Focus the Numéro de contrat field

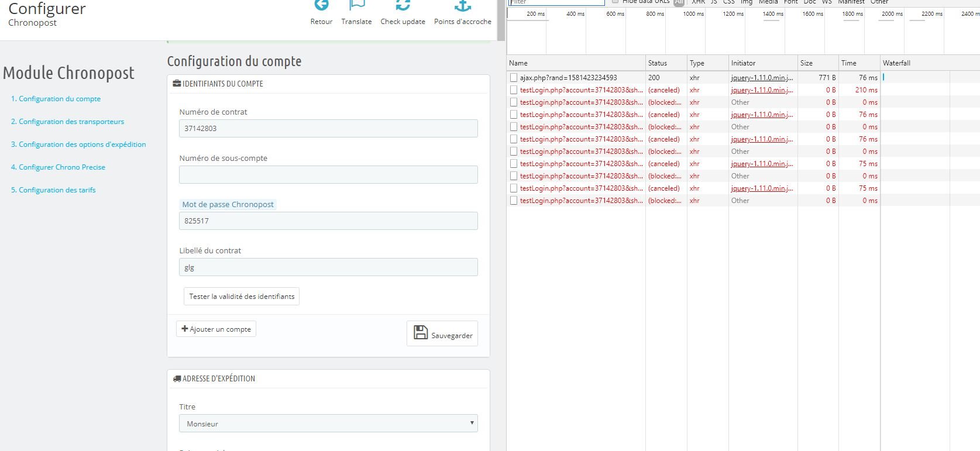328,129
